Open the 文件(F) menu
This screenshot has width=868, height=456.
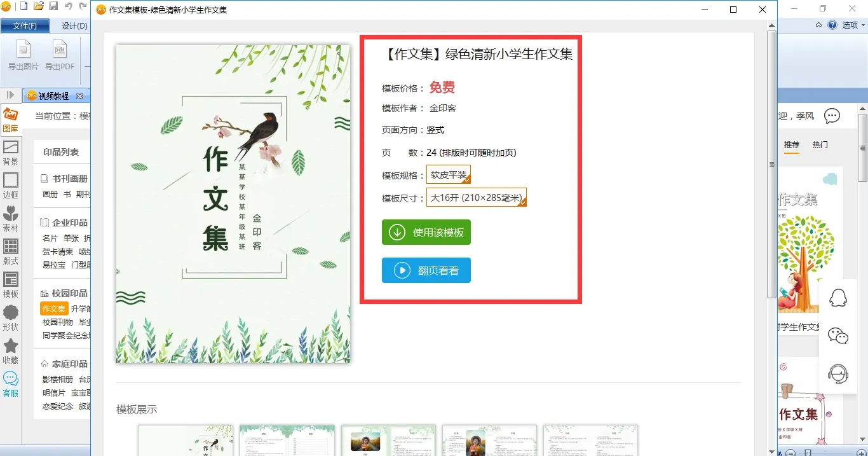(25, 26)
